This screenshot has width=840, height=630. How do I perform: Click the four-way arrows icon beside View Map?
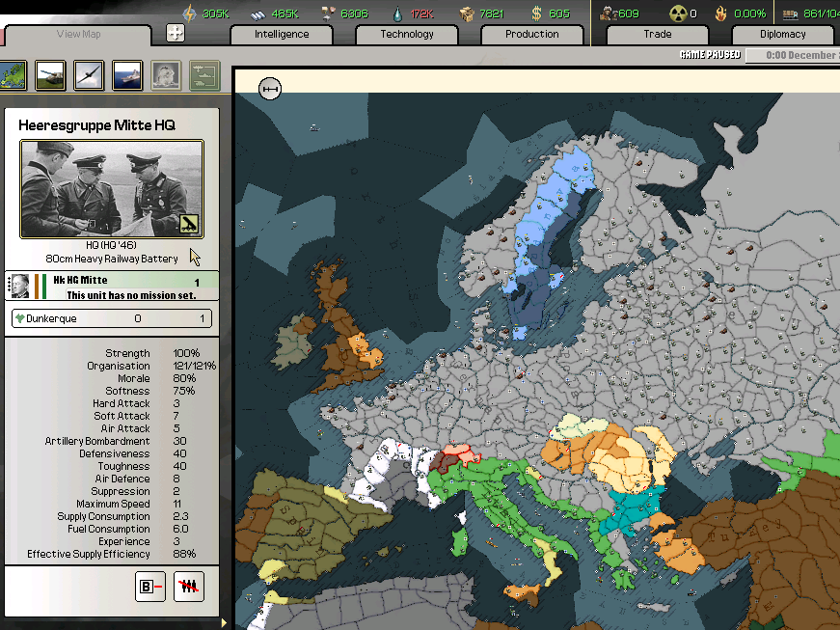[176, 34]
